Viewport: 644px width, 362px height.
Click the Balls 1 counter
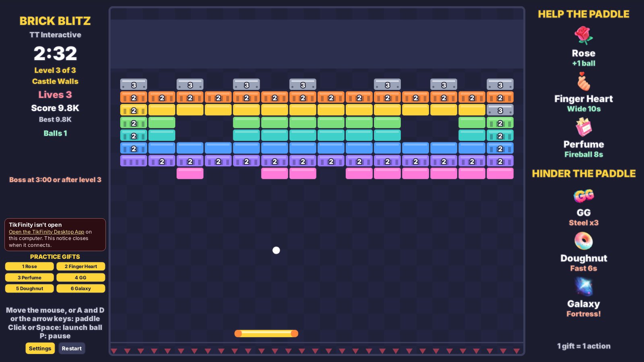(x=55, y=133)
